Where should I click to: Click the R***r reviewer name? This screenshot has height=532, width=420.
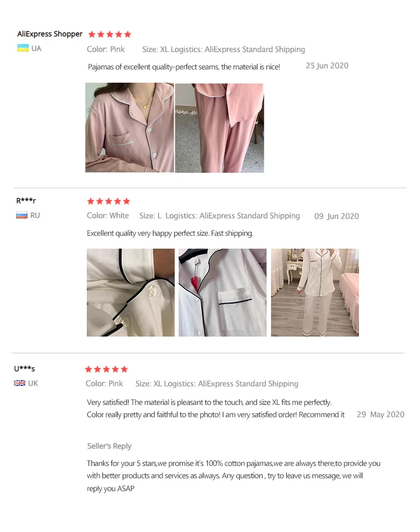26,200
